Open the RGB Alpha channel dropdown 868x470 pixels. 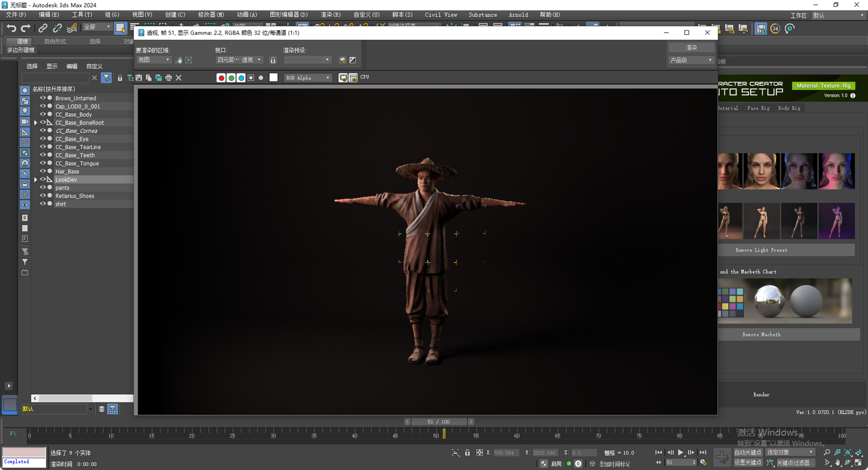coord(307,77)
